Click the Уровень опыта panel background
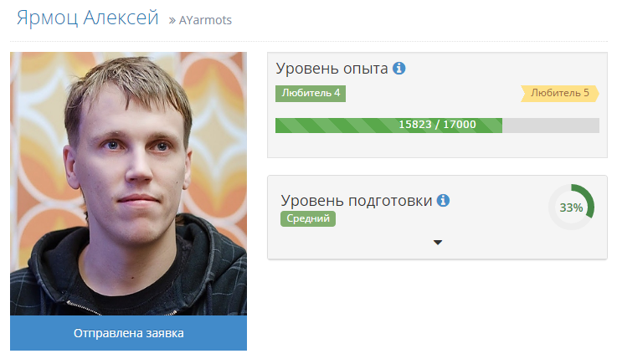This screenshot has height=364, width=617. [437, 145]
